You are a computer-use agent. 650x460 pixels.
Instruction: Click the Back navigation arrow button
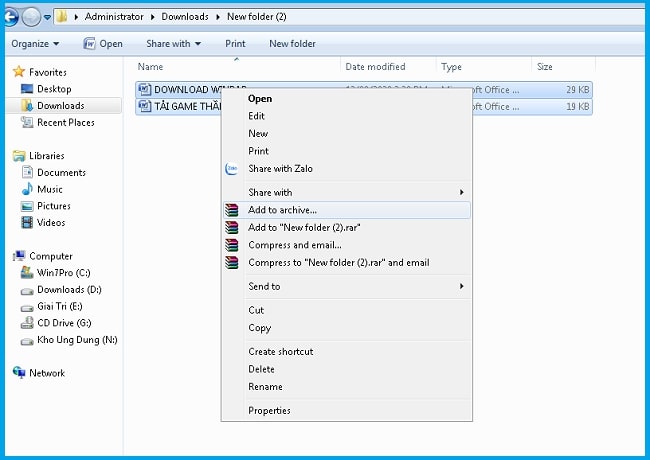point(14,17)
